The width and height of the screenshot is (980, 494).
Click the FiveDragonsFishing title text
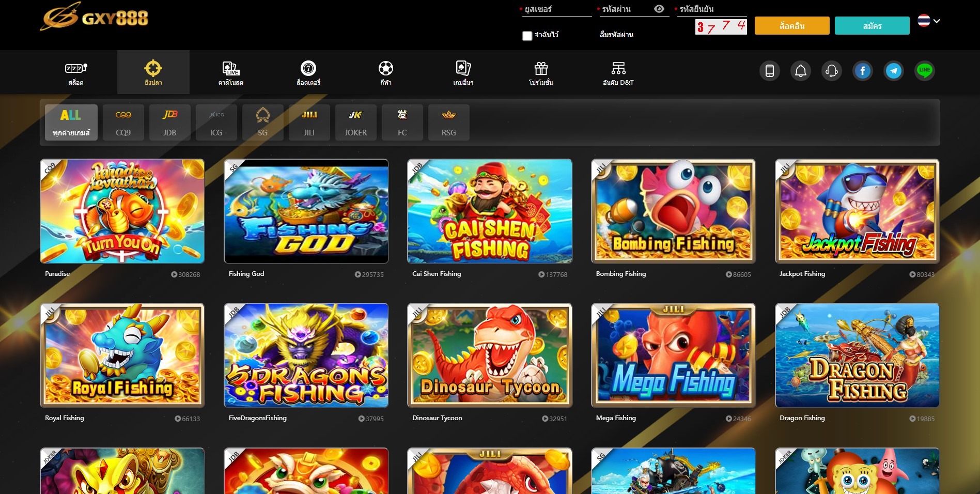(258, 418)
